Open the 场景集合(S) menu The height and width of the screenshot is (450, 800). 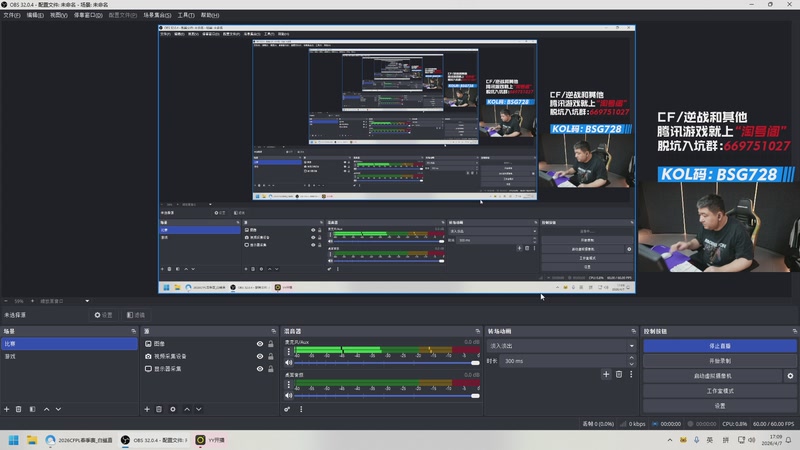[x=157, y=15]
